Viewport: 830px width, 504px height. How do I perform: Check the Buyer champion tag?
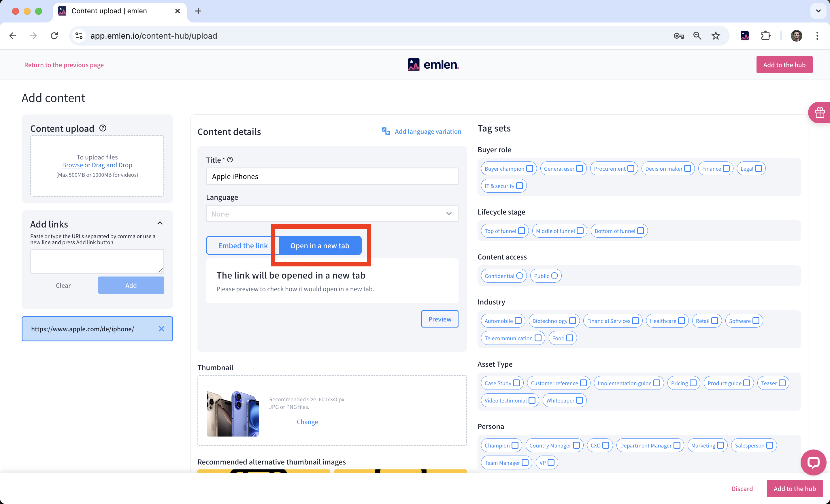529,168
